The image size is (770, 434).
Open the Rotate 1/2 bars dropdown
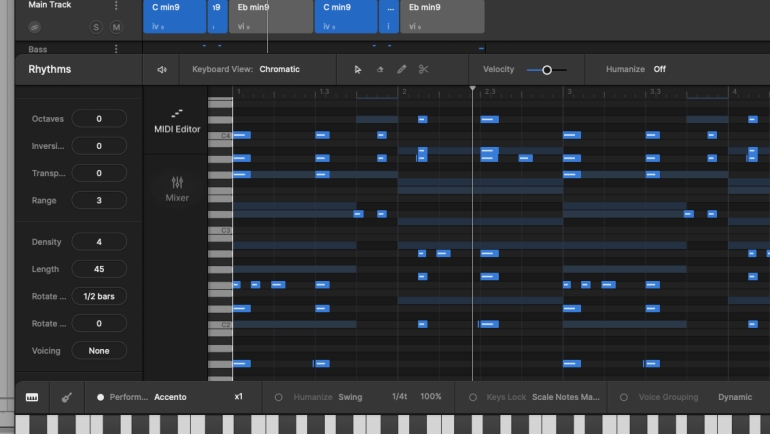pyautogui.click(x=99, y=296)
